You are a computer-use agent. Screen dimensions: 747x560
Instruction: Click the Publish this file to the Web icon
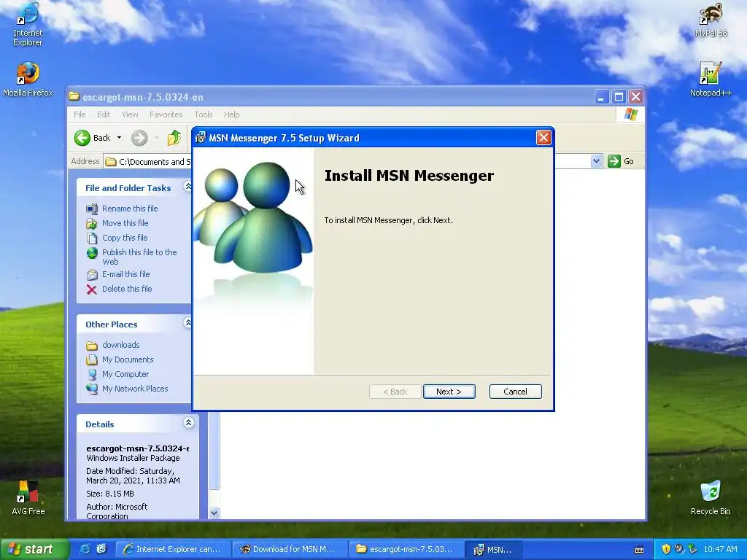[92, 253]
